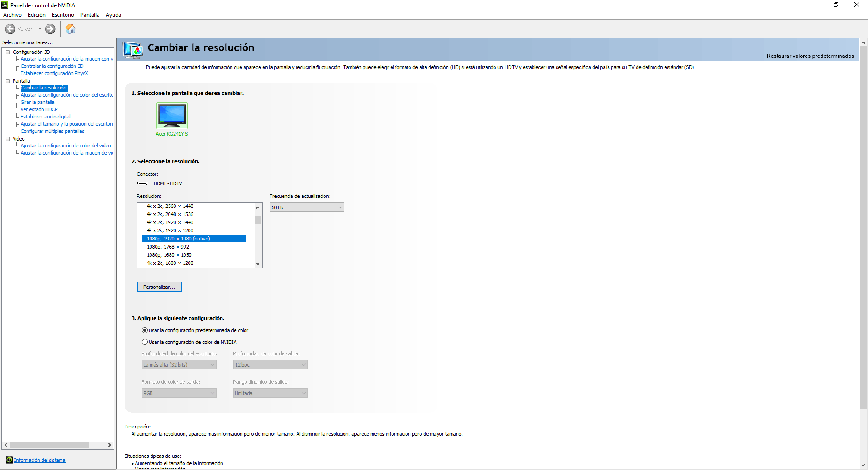Open the Rango dinámico de salida dropdown
Screen dimensions: 868x470
(270, 393)
